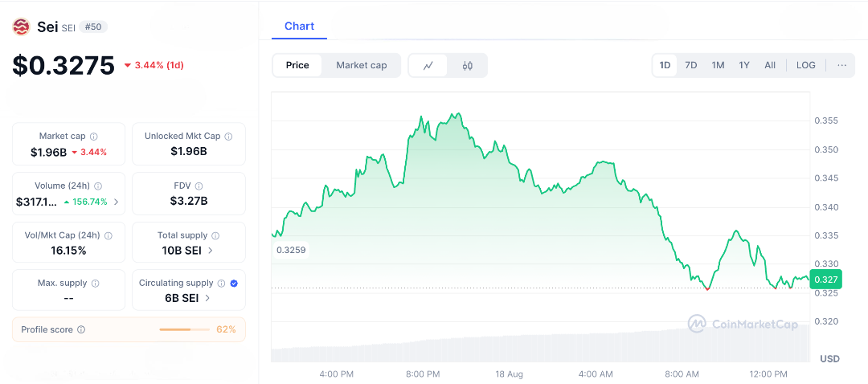This screenshot has width=868, height=384.
Task: Click the #50 rank badge
Action: [93, 27]
